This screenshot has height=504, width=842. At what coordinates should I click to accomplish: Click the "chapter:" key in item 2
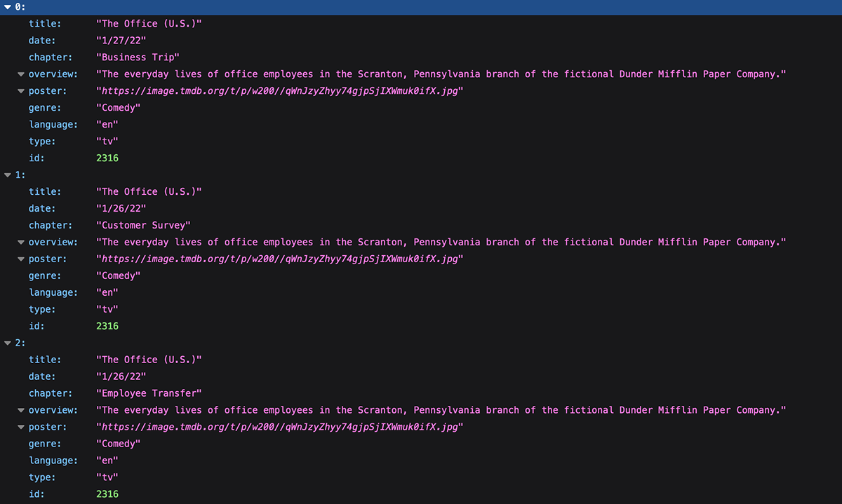point(51,394)
